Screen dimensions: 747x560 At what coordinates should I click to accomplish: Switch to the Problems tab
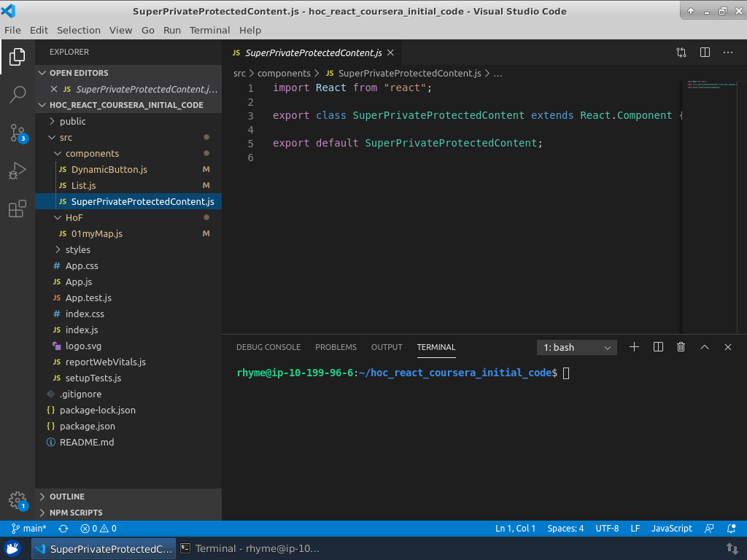pos(336,347)
